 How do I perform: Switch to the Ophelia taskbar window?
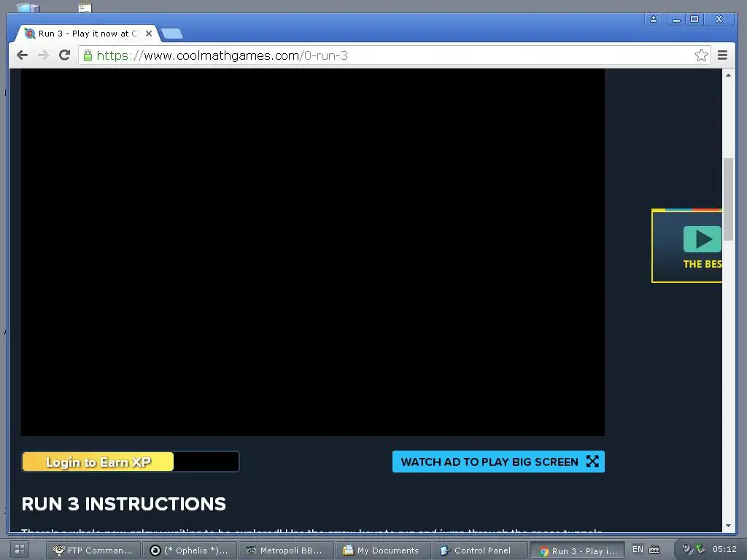pyautogui.click(x=190, y=551)
